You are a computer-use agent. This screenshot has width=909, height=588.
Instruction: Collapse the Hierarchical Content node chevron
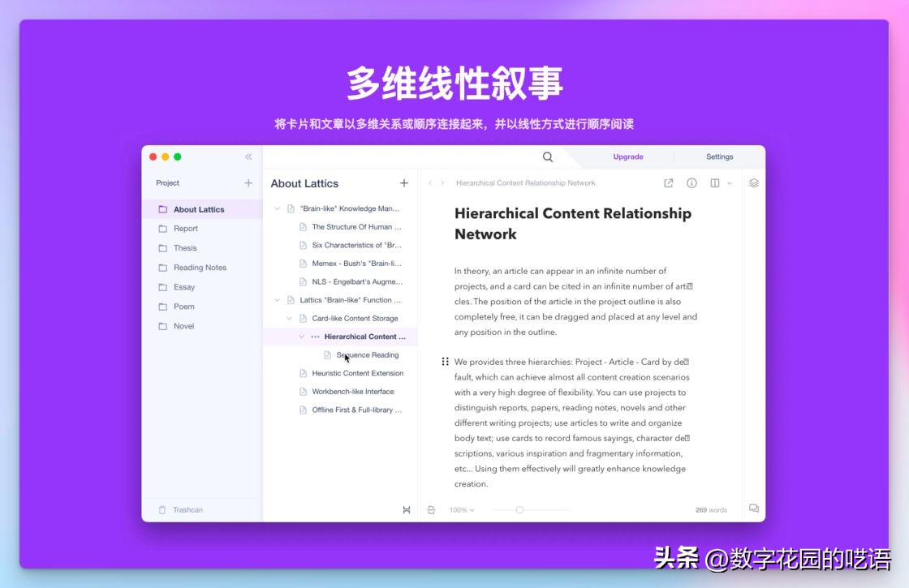[x=301, y=337]
